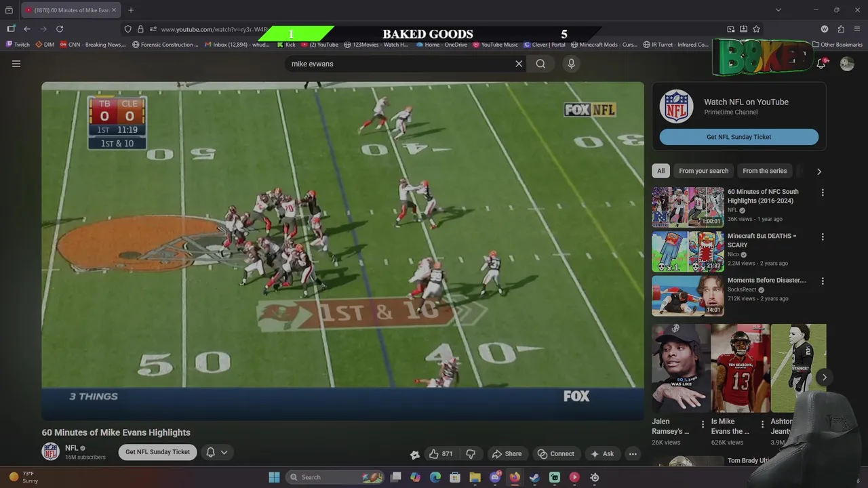Start voice search with the microphone icon
This screenshot has width=868, height=488.
click(x=571, y=64)
